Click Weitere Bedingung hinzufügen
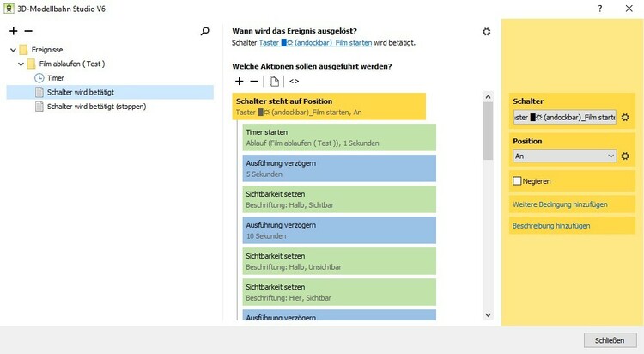This screenshot has height=354, width=644. tap(560, 204)
